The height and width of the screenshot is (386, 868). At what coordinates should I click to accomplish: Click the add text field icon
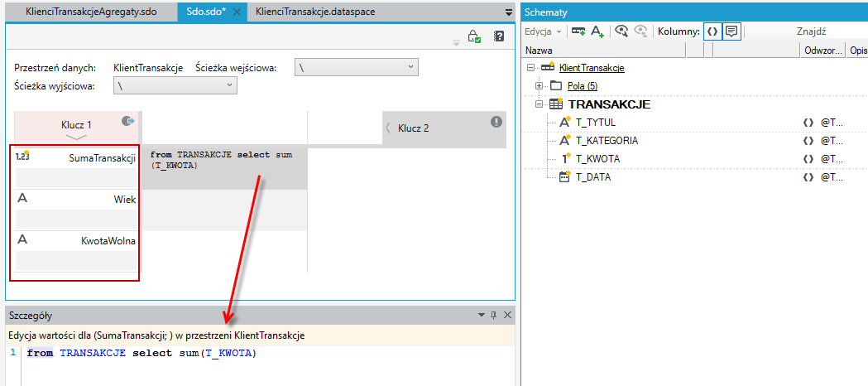pyautogui.click(x=597, y=31)
